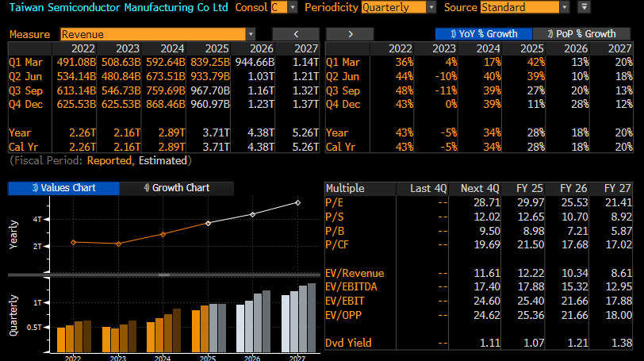Grab the splitter handle between Yearly and Quarterly charts
This screenshot has height=361, width=644.
(x=164, y=275)
